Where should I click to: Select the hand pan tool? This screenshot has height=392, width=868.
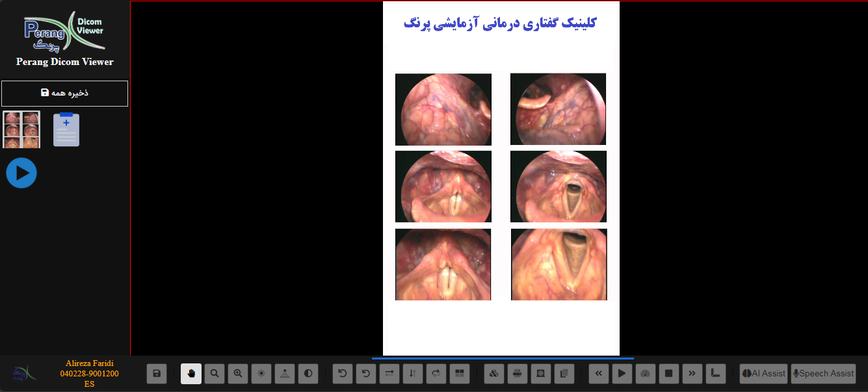click(191, 374)
